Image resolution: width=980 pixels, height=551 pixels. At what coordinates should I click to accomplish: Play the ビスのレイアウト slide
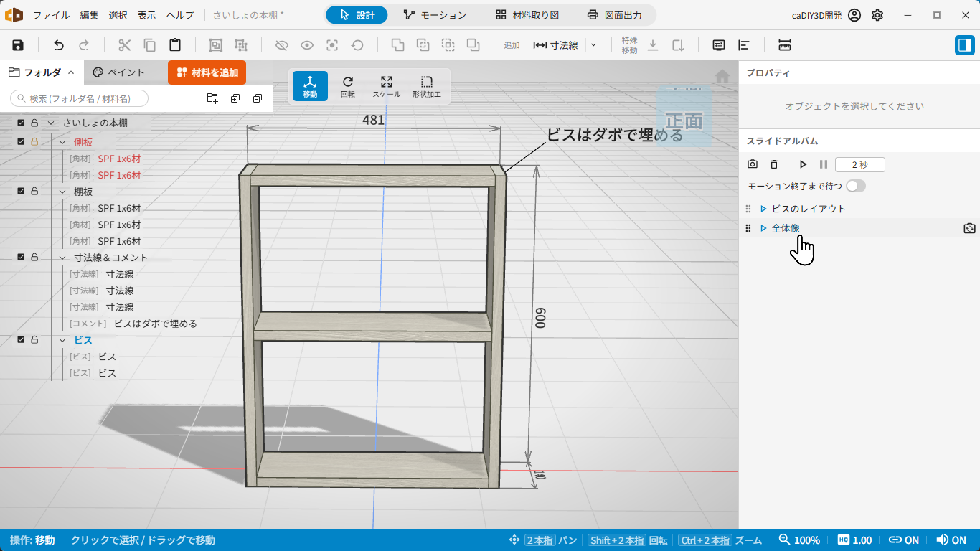click(x=763, y=209)
